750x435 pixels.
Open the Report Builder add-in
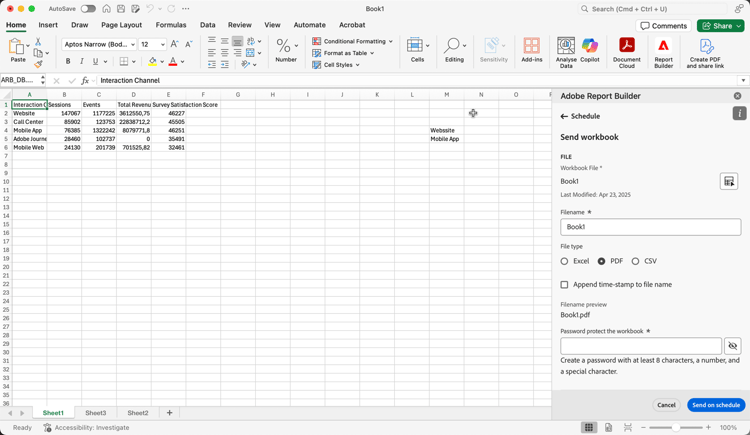pyautogui.click(x=663, y=52)
